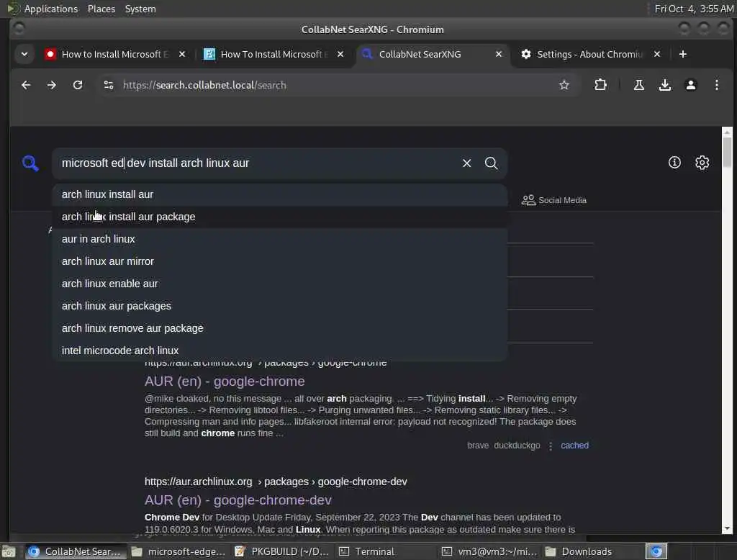Choose suggestion 'arch linux install aur package'
This screenshot has height=560, width=737.
280,217
